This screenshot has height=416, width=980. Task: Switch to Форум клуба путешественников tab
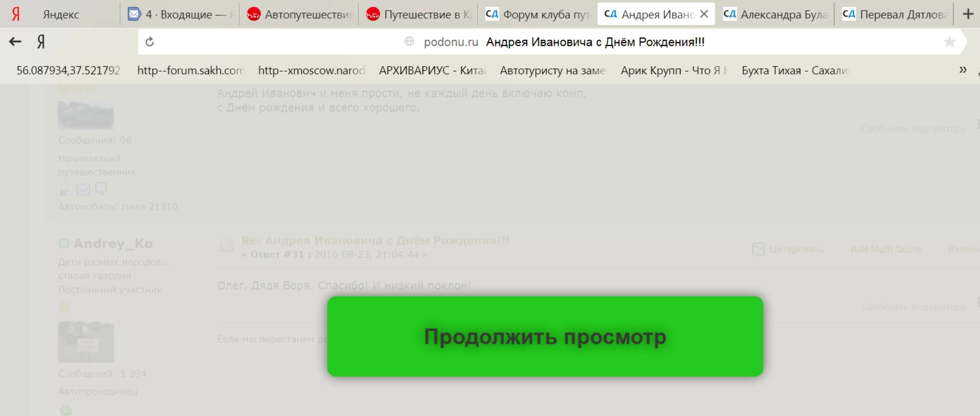pos(538,14)
